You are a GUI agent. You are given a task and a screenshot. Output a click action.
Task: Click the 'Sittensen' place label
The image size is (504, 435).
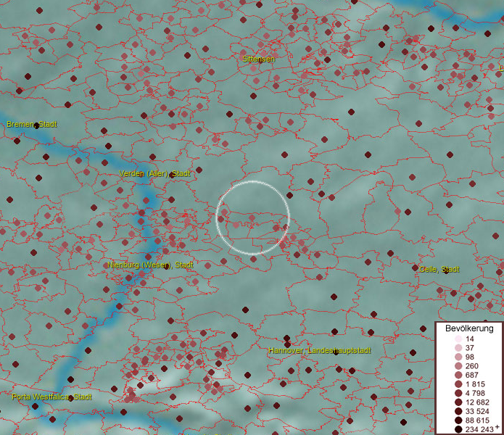258,59
